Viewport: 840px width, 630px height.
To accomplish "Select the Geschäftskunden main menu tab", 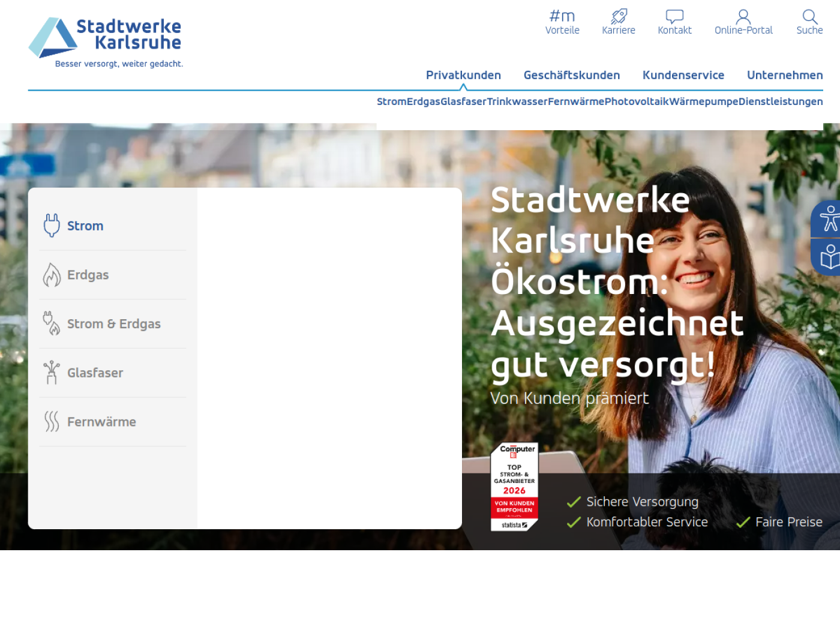I will 572,75.
